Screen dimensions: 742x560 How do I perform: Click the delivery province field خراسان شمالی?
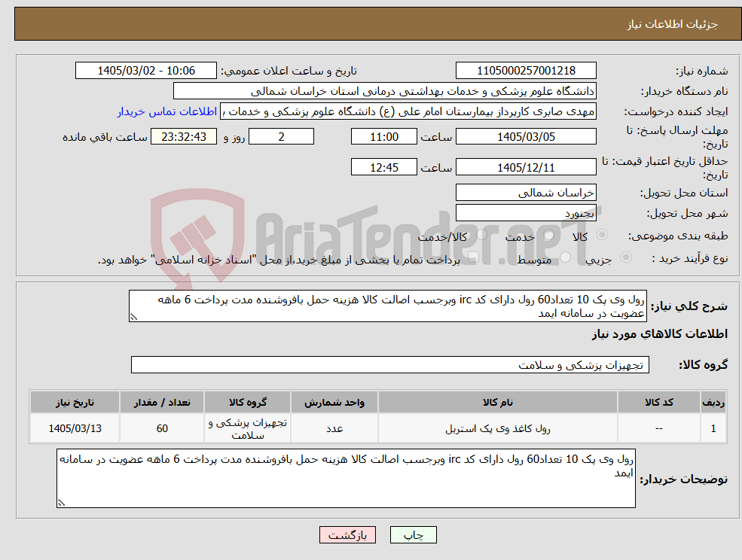526,193
